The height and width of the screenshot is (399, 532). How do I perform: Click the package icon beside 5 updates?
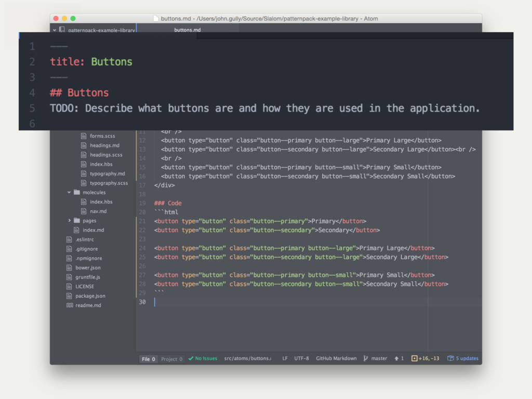tap(450, 358)
